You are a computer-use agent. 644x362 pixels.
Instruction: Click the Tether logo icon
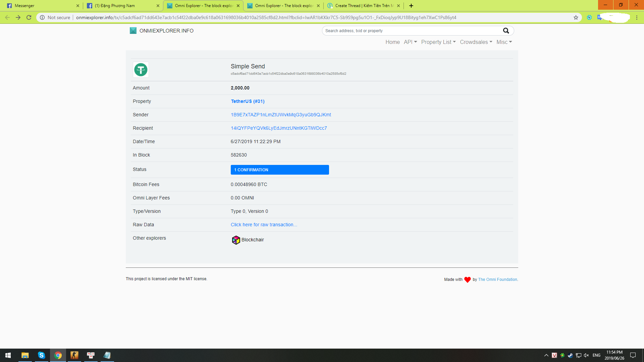pos(141,70)
